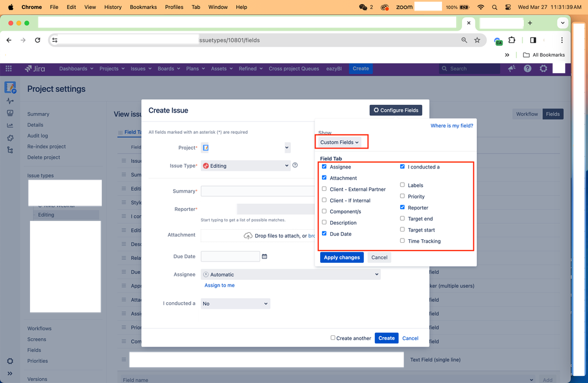Viewport: 588px width, 383px height.
Task: Open Jira administration gear icon in top bar
Action: click(x=543, y=68)
